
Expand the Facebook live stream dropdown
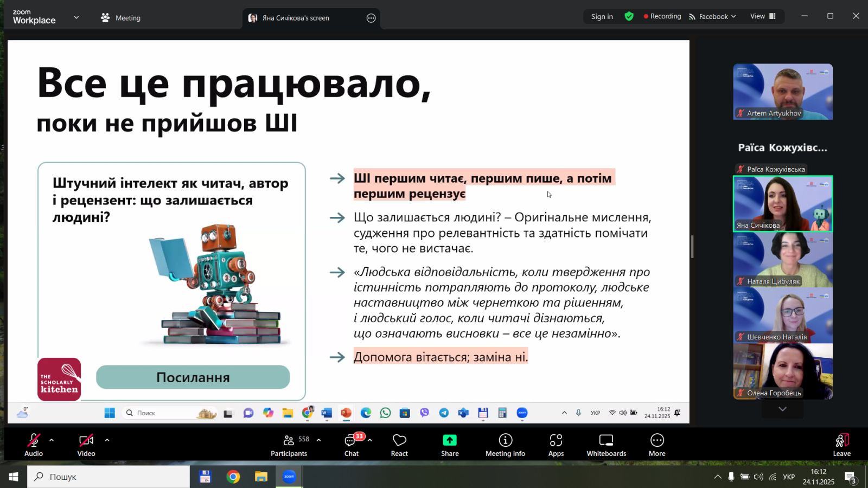[713, 16]
